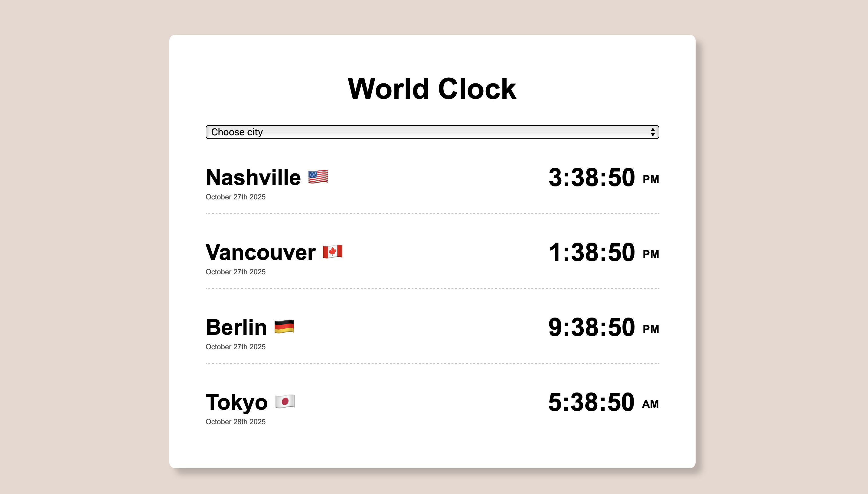Click the Berlin city heading
Viewport: 868px width, 494px height.
pyautogui.click(x=237, y=327)
